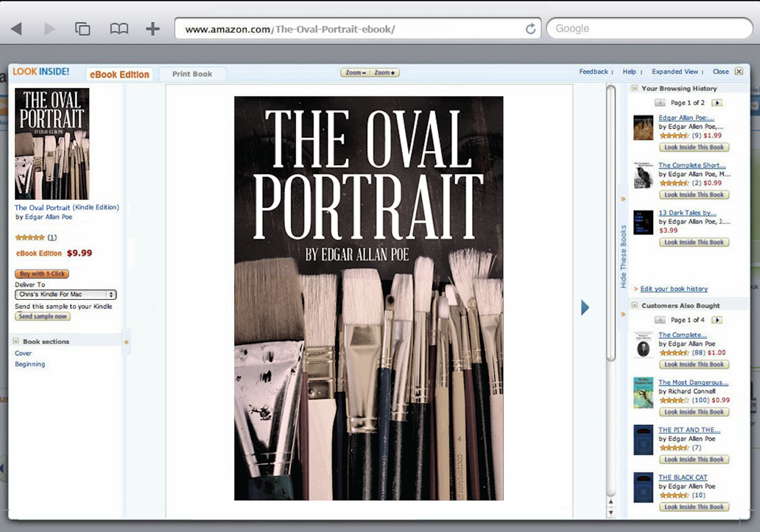Image resolution: width=760 pixels, height=532 pixels.
Task: Click Send sample now button
Action: pos(43,316)
